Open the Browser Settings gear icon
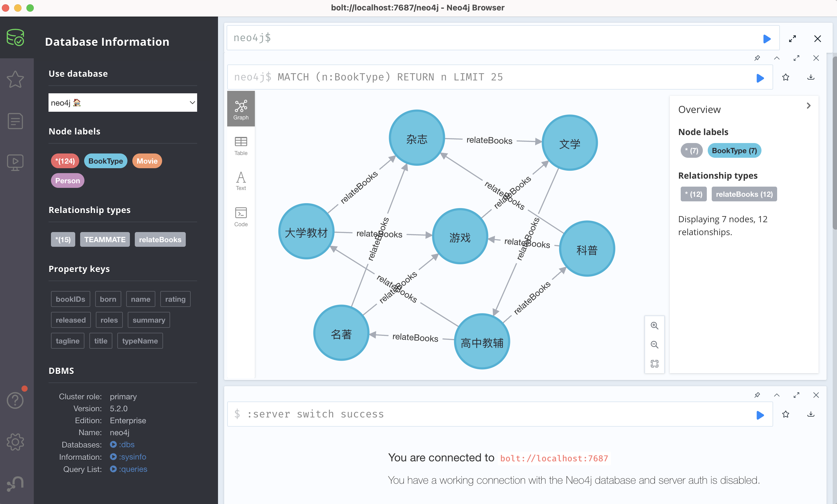This screenshot has height=504, width=837. (x=15, y=441)
